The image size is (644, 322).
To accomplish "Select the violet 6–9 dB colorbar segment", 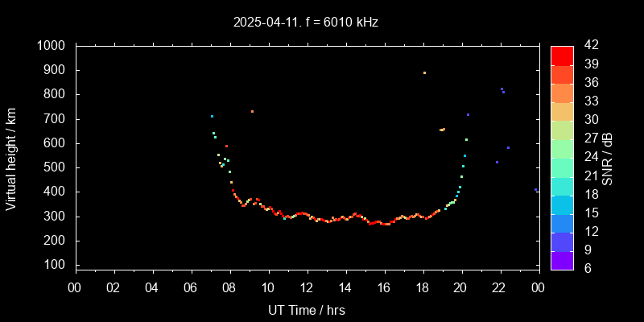I will (562, 259).
